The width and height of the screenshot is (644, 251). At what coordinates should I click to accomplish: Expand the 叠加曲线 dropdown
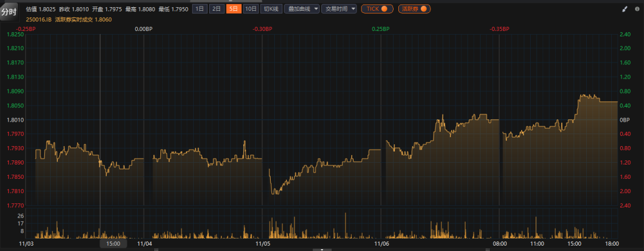(x=301, y=9)
